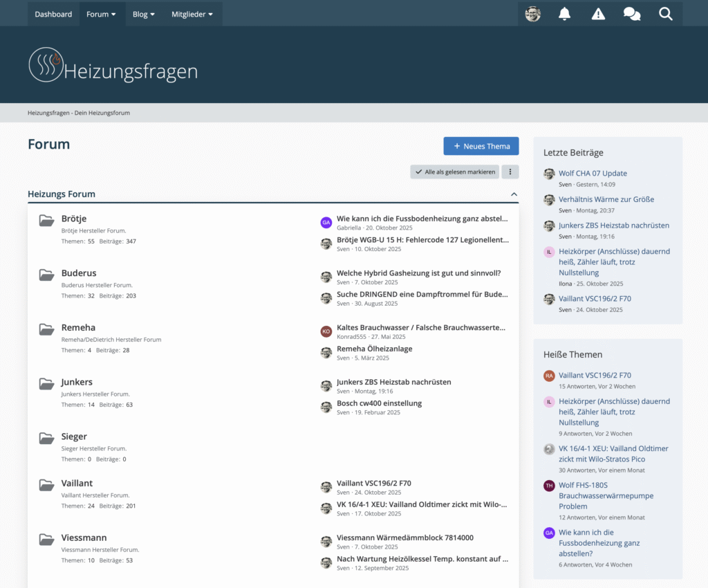Open the conversations chat bubbles icon

point(631,14)
